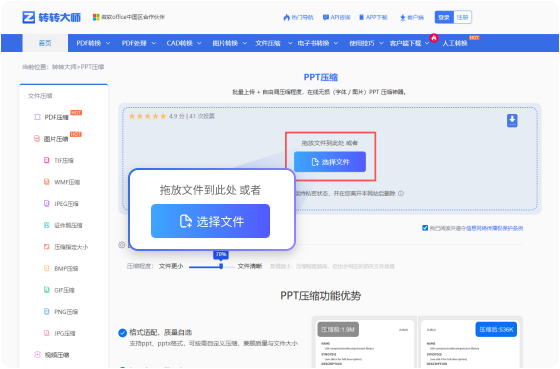Select TIF压缩 in the sidebar
This screenshot has height=369, width=560.
[x=59, y=160]
